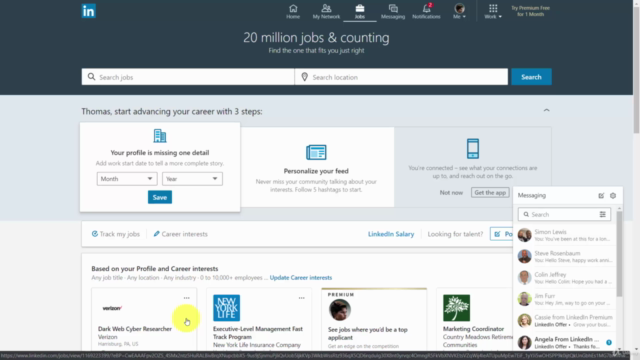Viewport: 640px width, 360px height.
Task: Click the building icon on profile card
Action: coord(160,136)
